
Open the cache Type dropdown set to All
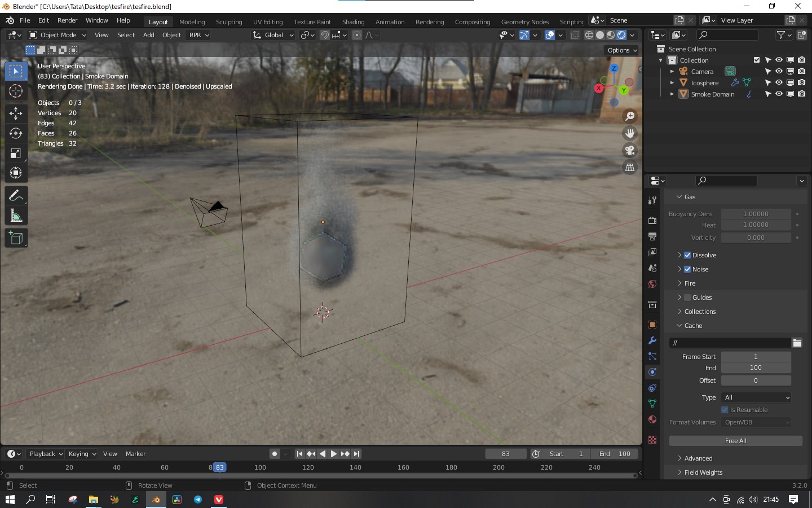[x=756, y=397]
